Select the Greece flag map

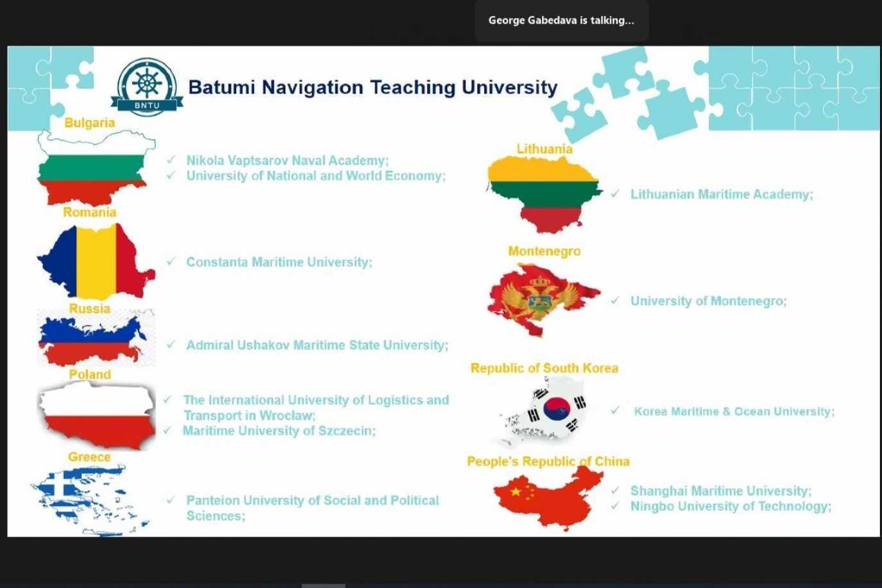coord(90,500)
